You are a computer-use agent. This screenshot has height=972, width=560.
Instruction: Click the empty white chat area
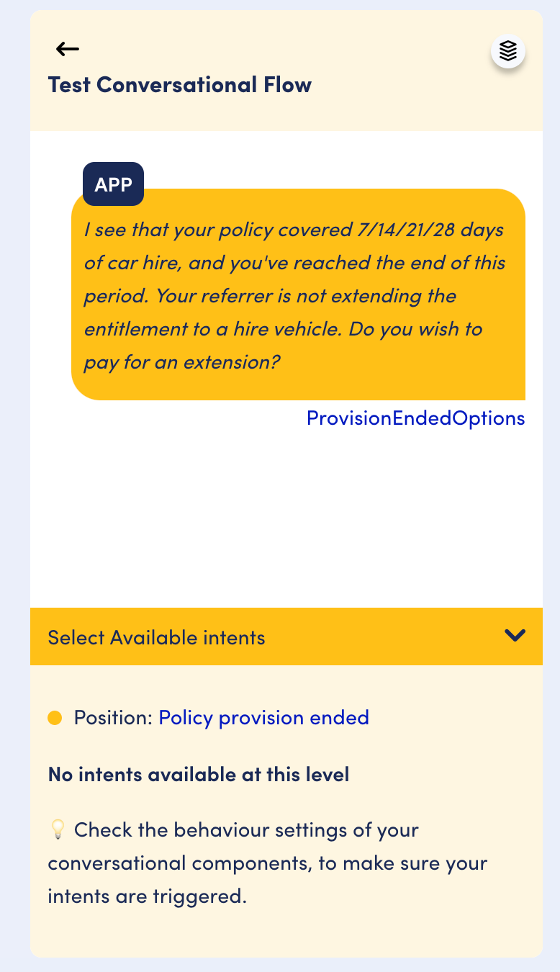(x=286, y=518)
